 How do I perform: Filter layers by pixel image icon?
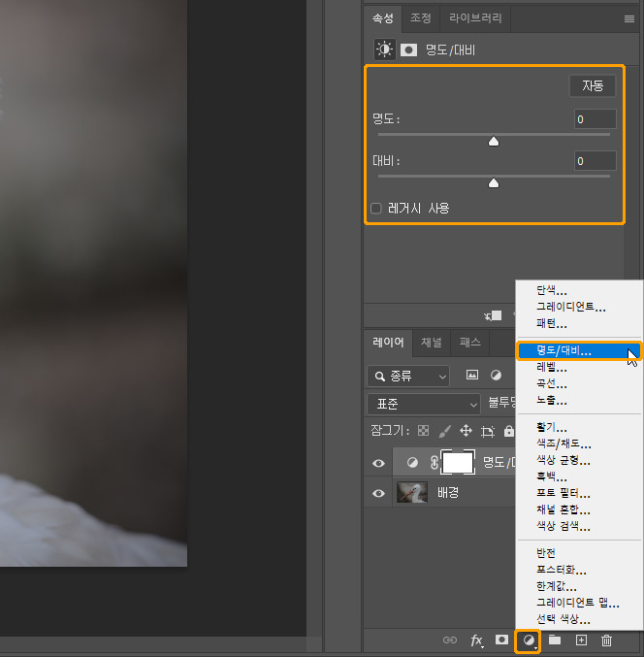(x=472, y=375)
